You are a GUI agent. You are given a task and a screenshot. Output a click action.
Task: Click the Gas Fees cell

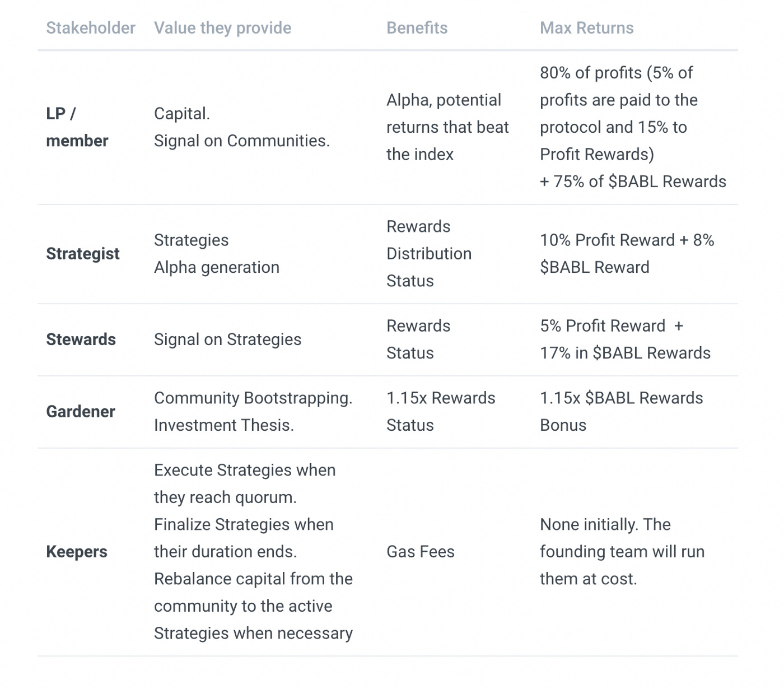coord(421,552)
